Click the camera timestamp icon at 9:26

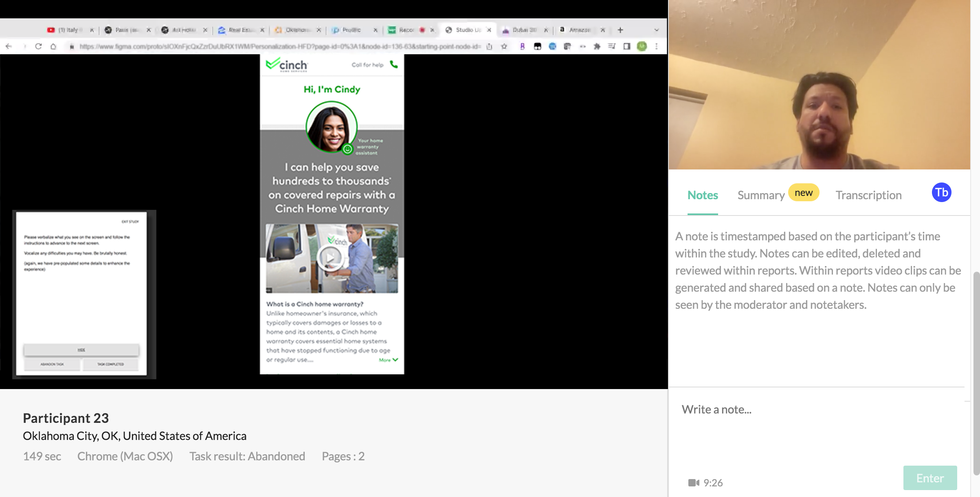pos(693,483)
